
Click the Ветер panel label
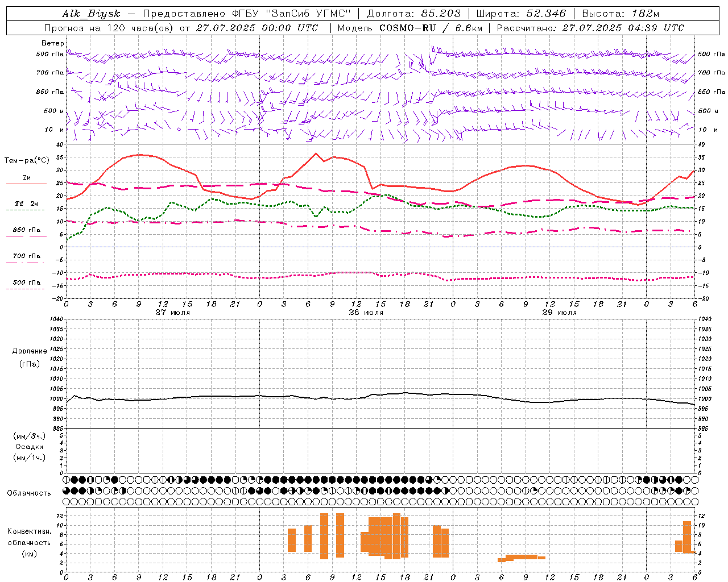coord(52,43)
